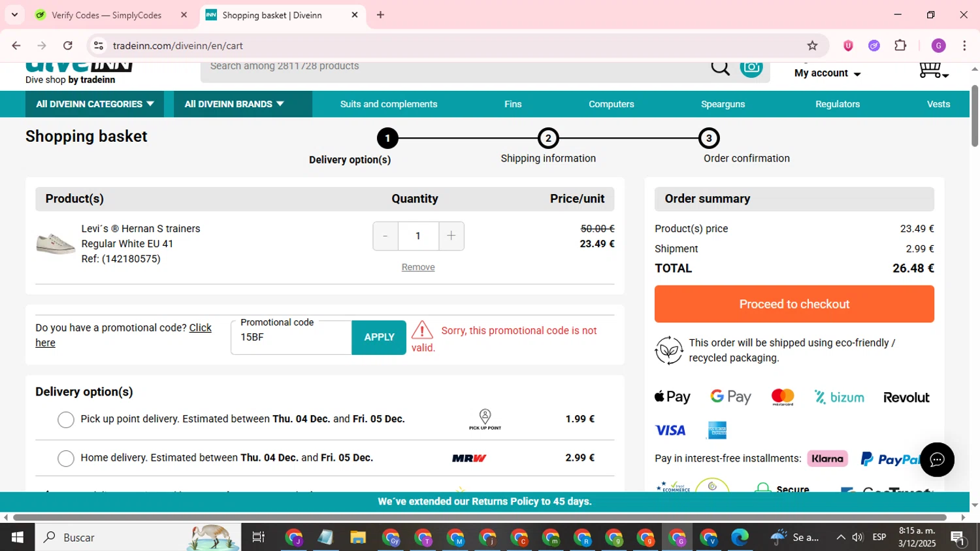Screen dimensions: 980x551
Task: Click the taskbar volume icon
Action: pos(858,537)
